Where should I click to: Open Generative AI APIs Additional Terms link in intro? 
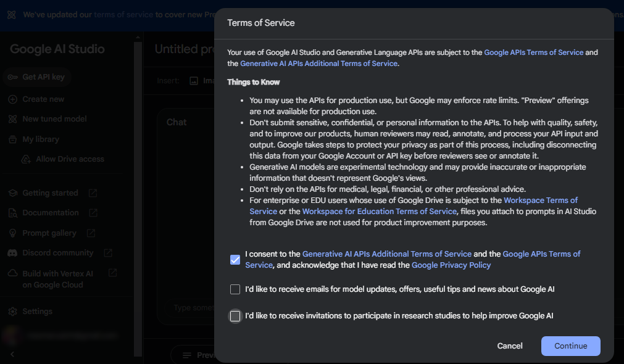[x=318, y=64]
